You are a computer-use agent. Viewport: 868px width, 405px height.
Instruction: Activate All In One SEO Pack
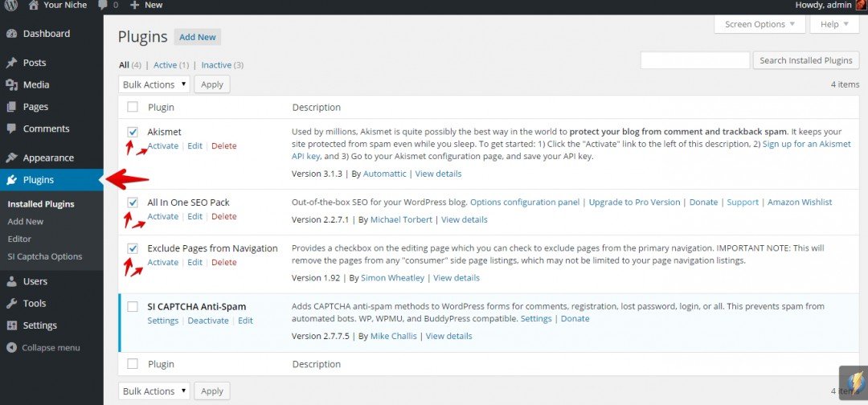click(162, 216)
